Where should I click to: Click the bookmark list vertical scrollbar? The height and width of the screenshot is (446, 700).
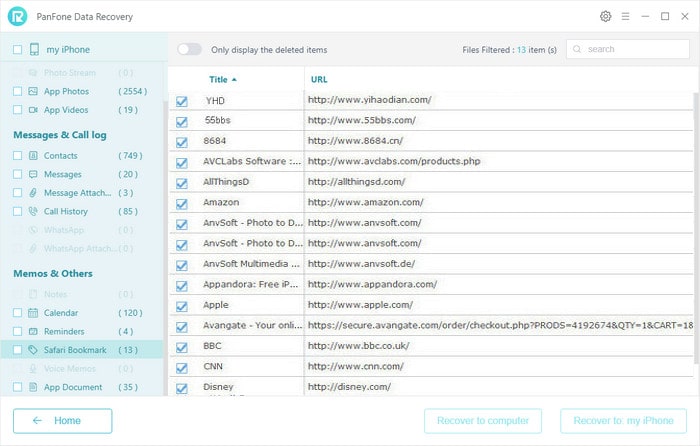[696, 228]
